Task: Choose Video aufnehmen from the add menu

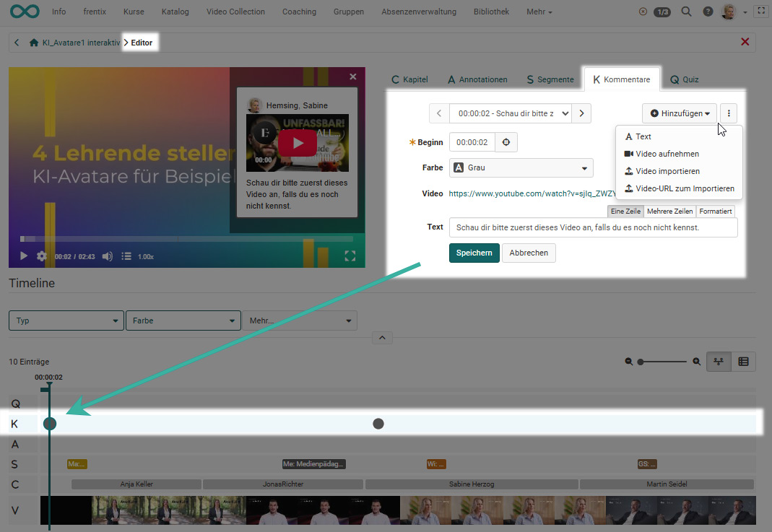Action: (667, 154)
